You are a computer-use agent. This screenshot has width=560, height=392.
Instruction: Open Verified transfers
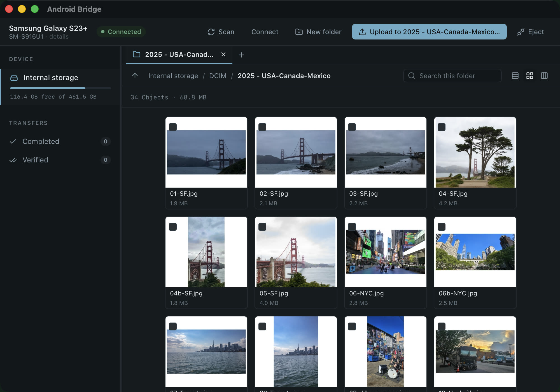pyautogui.click(x=60, y=160)
